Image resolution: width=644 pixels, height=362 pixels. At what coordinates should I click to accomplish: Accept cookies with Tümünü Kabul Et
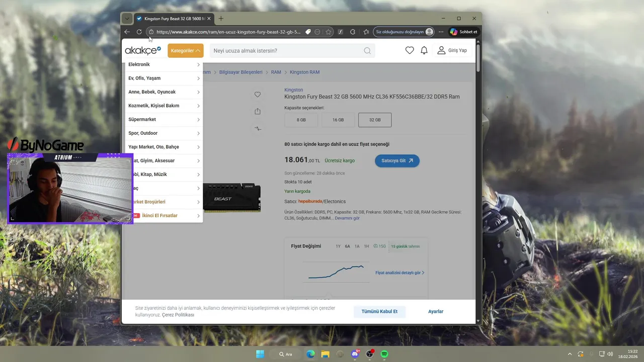379,311
